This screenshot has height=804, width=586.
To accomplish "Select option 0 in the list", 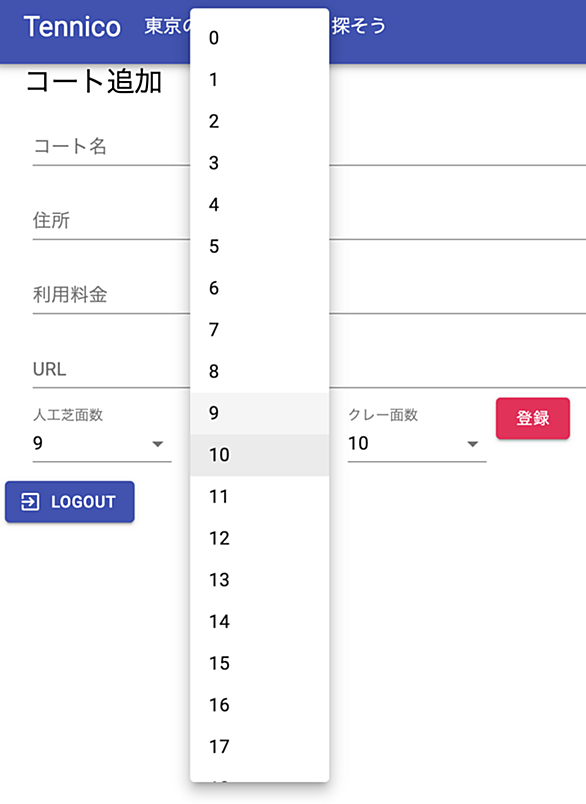I will [x=259, y=38].
